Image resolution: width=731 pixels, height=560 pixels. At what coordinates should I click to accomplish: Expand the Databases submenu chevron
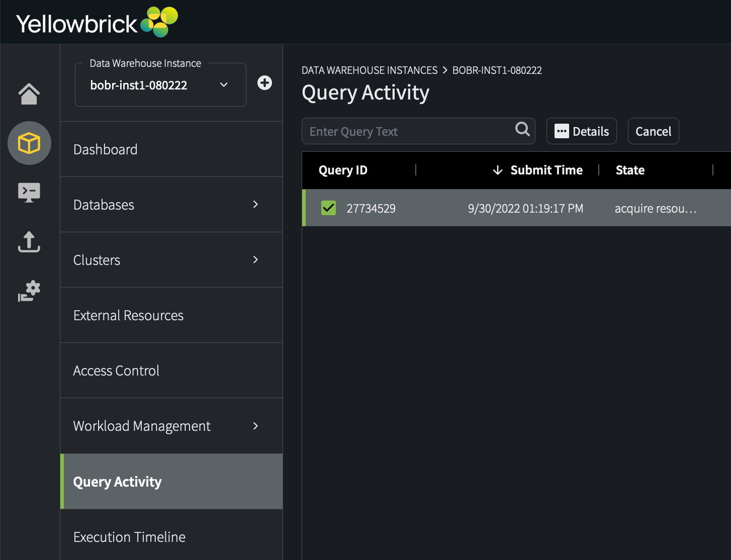(x=255, y=204)
